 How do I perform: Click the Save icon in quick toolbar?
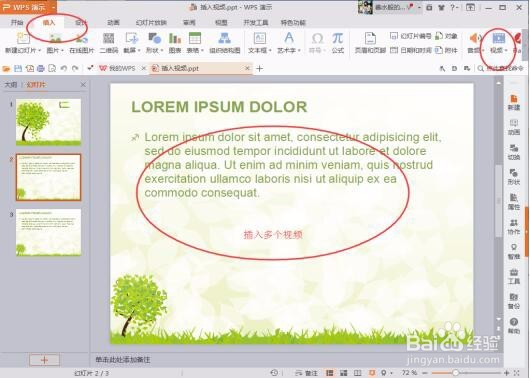(18, 69)
